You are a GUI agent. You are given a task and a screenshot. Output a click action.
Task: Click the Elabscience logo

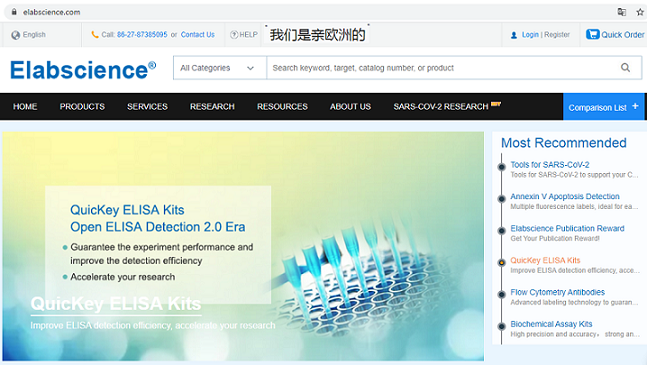pos(83,70)
